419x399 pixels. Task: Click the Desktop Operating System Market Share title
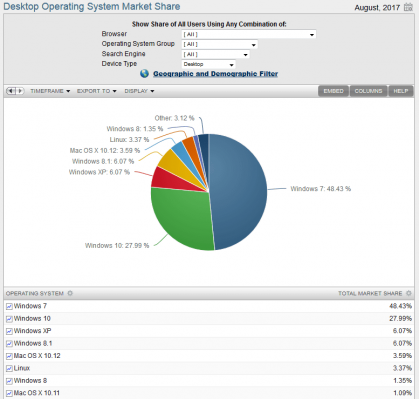[x=92, y=6]
